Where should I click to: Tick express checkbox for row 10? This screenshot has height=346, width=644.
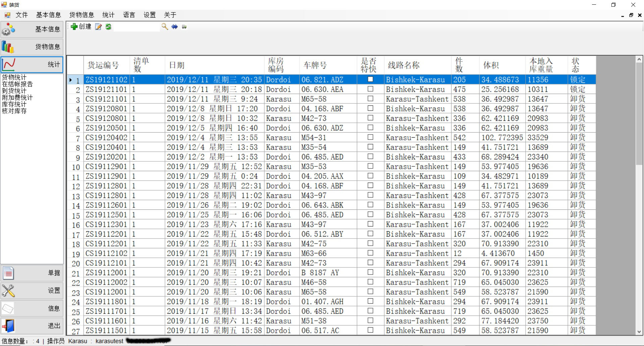click(370, 166)
